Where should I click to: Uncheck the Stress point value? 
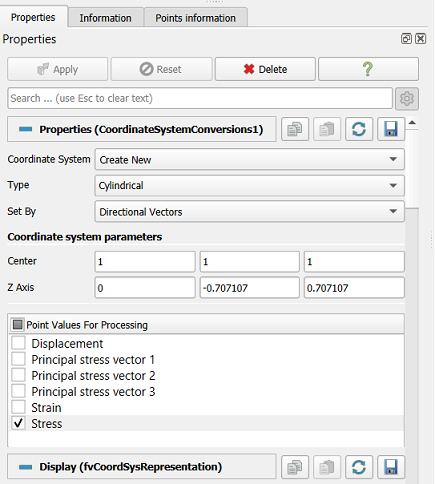pos(18,423)
